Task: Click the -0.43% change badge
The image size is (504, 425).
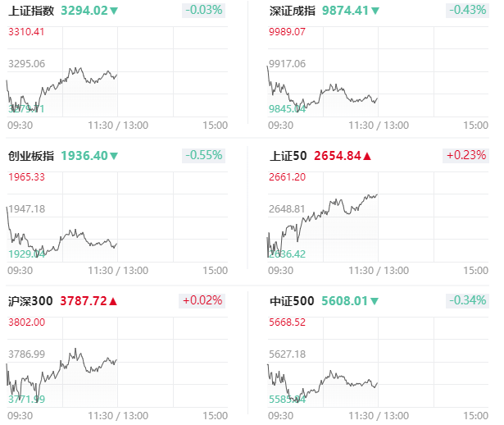Action: (467, 11)
